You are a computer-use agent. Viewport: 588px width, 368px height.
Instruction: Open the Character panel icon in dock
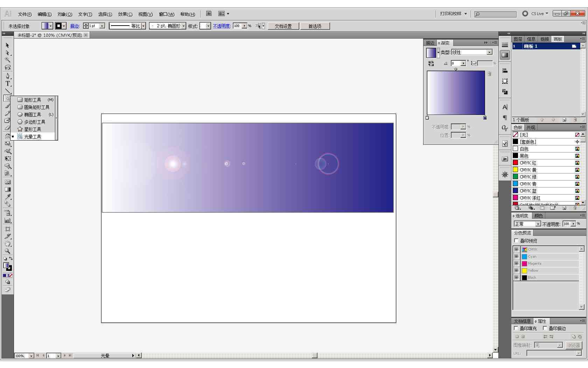coord(505,107)
